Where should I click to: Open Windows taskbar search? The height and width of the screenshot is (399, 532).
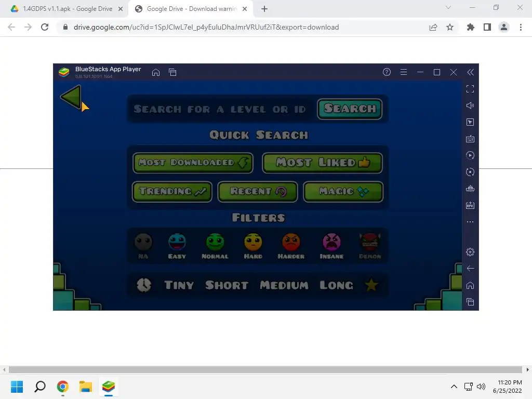[x=39, y=387]
